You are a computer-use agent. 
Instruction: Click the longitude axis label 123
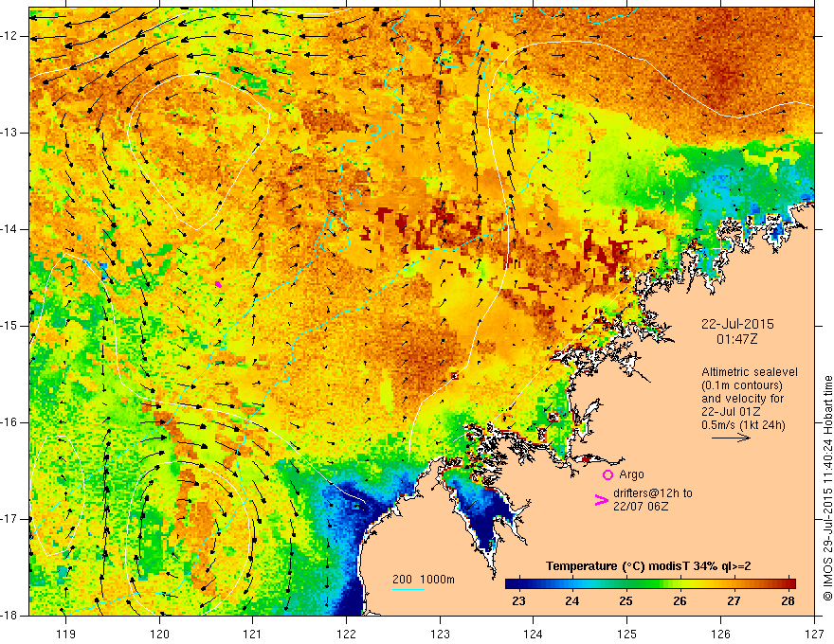point(440,634)
